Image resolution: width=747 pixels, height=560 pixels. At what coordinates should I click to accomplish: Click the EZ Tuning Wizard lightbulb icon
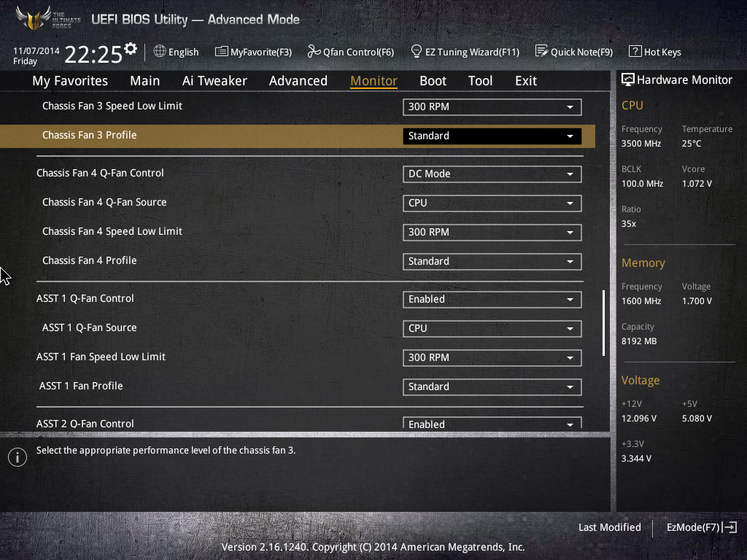[416, 52]
